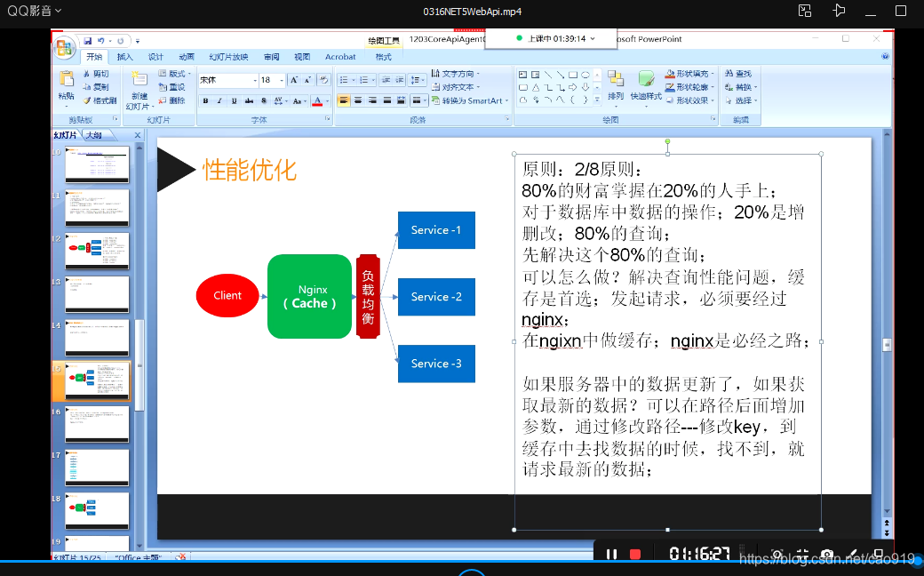
Task: Click the shrink font size icon
Action: click(307, 80)
